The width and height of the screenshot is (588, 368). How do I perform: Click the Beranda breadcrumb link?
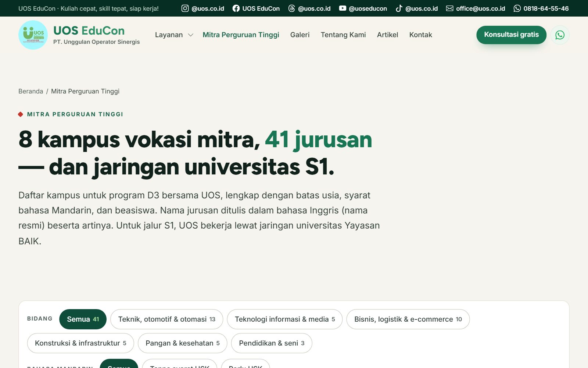(x=31, y=91)
